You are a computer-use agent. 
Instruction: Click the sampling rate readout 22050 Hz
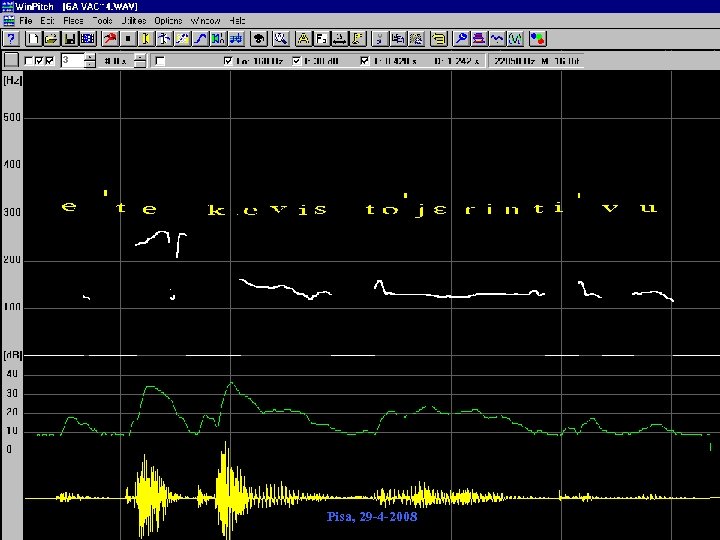[514, 61]
